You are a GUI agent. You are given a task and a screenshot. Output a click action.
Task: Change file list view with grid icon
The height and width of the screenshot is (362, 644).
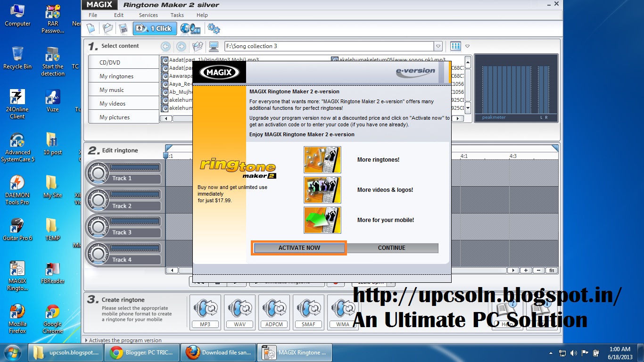[x=455, y=46]
